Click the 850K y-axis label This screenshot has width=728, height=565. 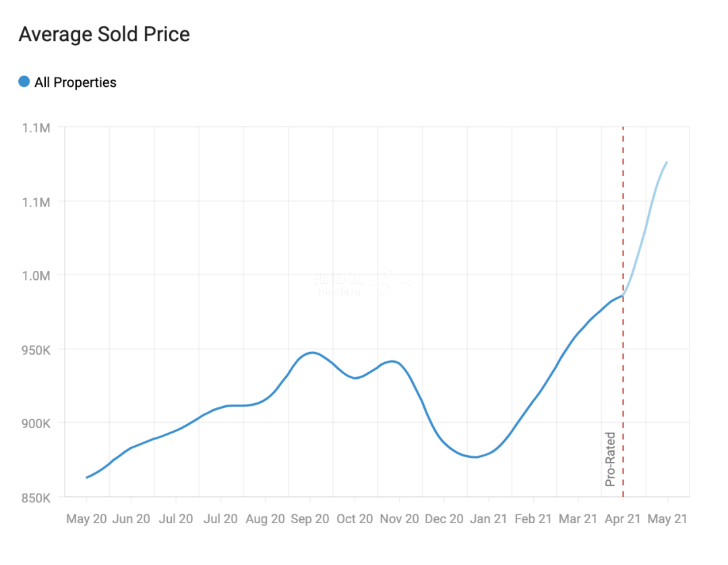click(36, 498)
